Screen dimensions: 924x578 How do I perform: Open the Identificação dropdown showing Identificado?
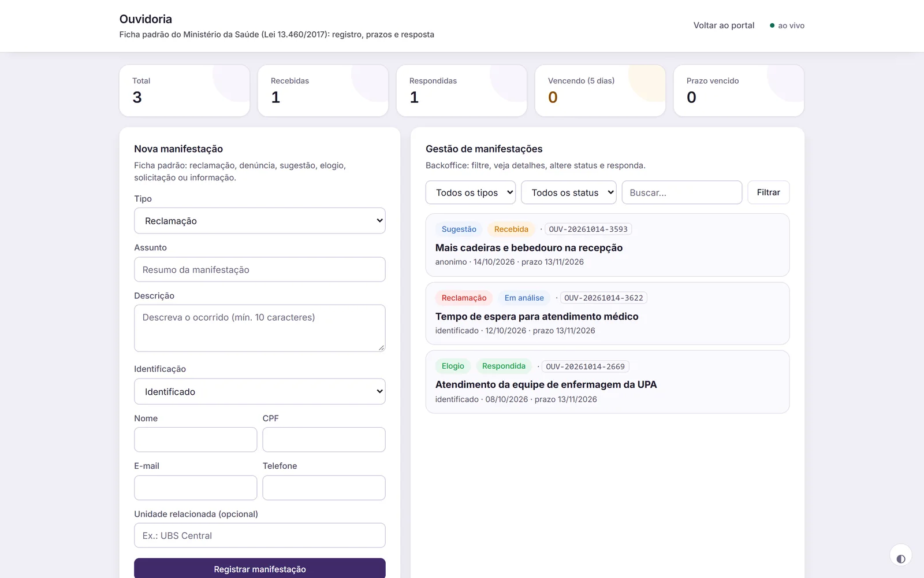(x=259, y=391)
